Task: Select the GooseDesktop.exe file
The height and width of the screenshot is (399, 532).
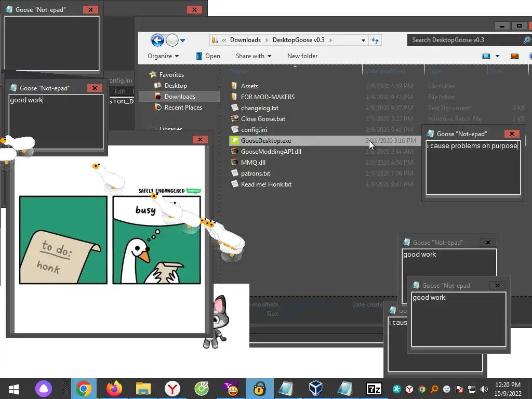Action: click(266, 140)
